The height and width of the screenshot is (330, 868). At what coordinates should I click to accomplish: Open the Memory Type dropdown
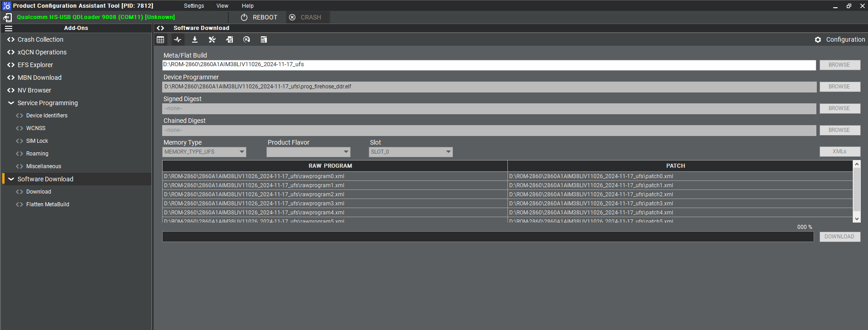click(x=204, y=152)
